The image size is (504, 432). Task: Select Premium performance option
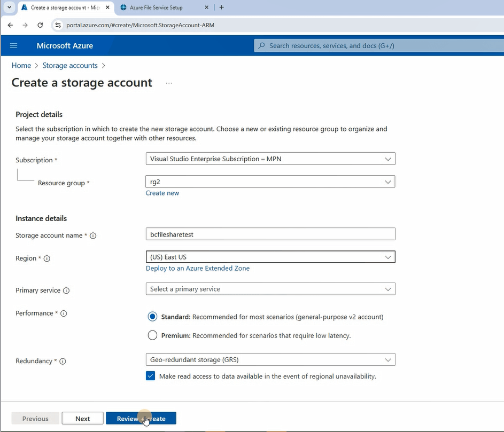[x=152, y=335]
